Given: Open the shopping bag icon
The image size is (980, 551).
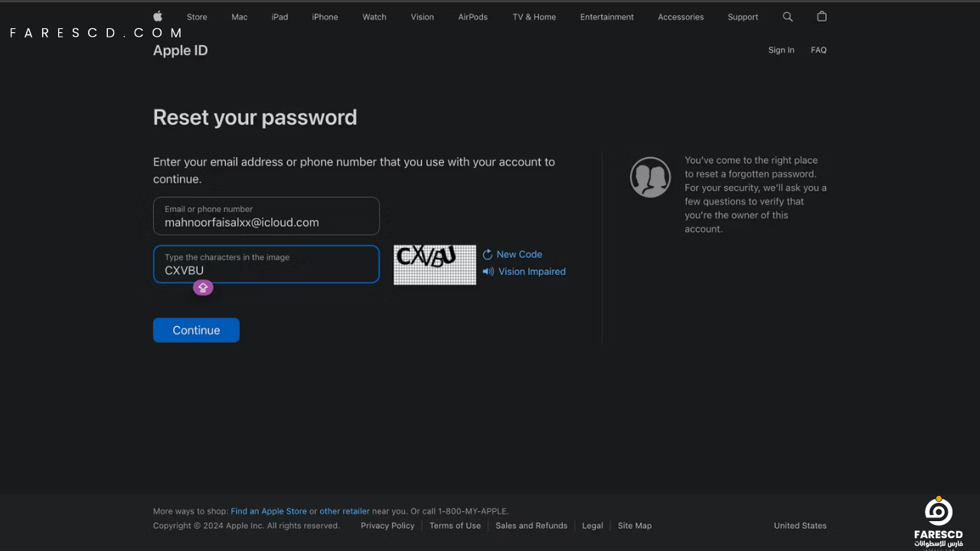Looking at the screenshot, I should 822,16.
